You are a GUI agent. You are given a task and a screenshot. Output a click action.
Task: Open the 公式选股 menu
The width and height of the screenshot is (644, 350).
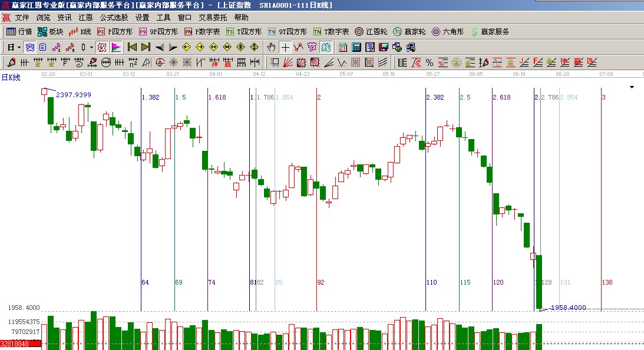pyautogui.click(x=114, y=18)
